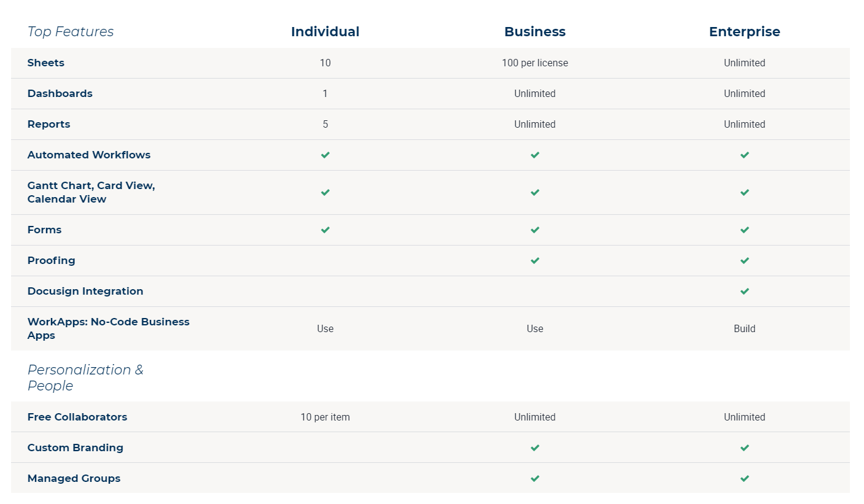Click the Enterprise Docusign Integration checkmark
The width and height of the screenshot is (864, 504).
(x=744, y=291)
